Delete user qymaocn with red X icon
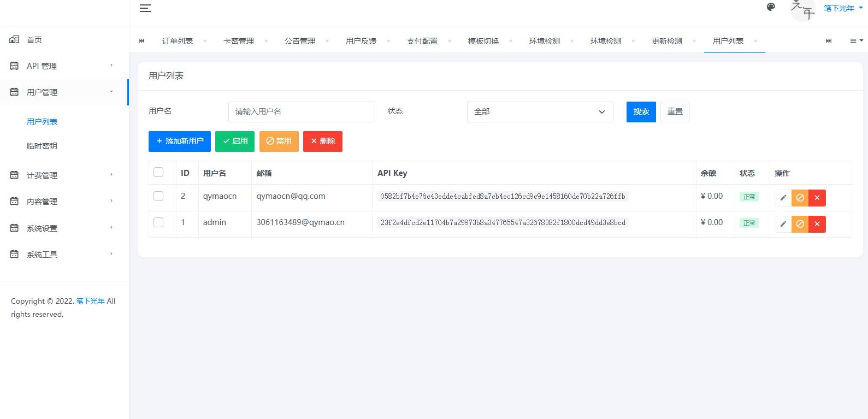This screenshot has width=868, height=419. pyautogui.click(x=817, y=198)
